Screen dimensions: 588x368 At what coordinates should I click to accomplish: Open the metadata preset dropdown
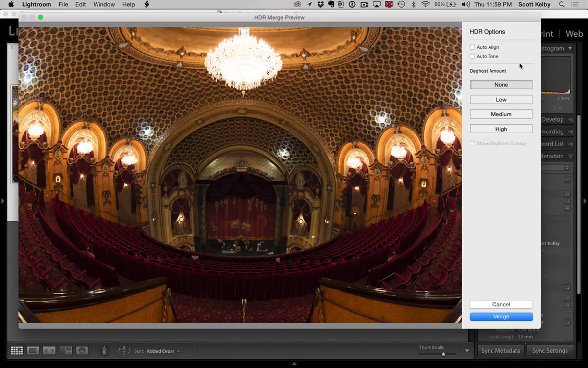coord(567,168)
